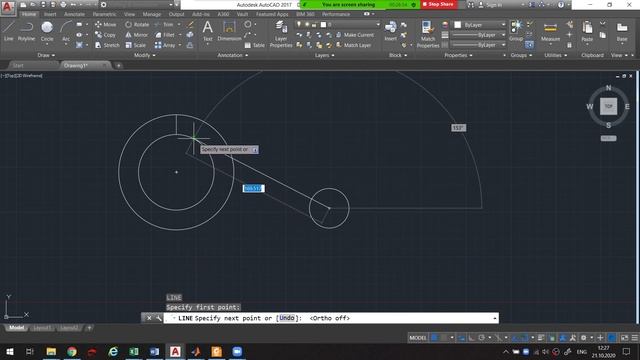
Task: Open the linetype ByLayer dropdown
Action: (x=478, y=45)
